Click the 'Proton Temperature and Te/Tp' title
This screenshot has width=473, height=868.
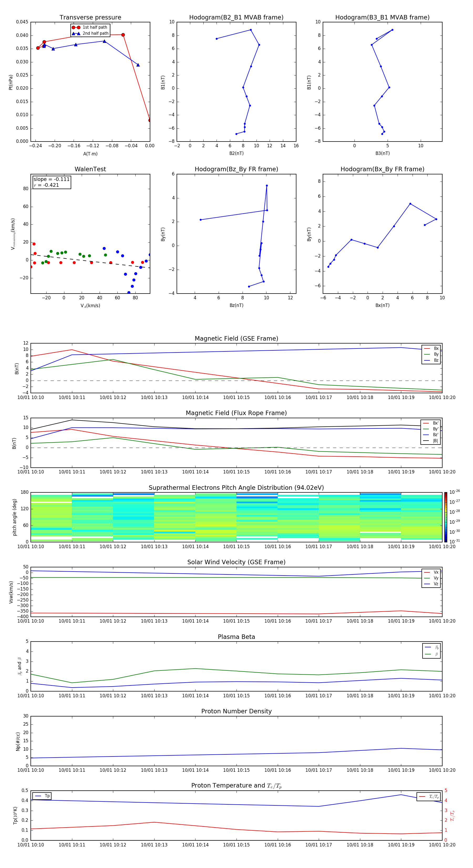point(236,786)
